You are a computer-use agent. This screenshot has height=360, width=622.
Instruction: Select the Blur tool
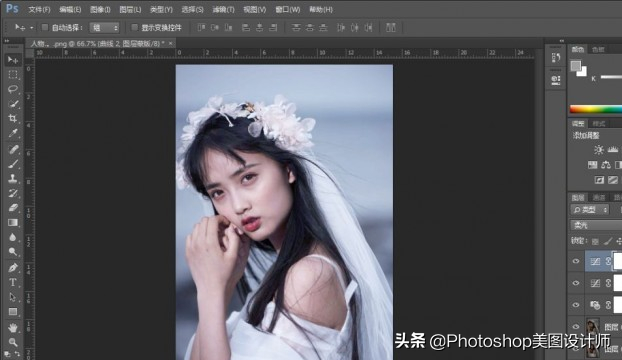tap(13, 237)
